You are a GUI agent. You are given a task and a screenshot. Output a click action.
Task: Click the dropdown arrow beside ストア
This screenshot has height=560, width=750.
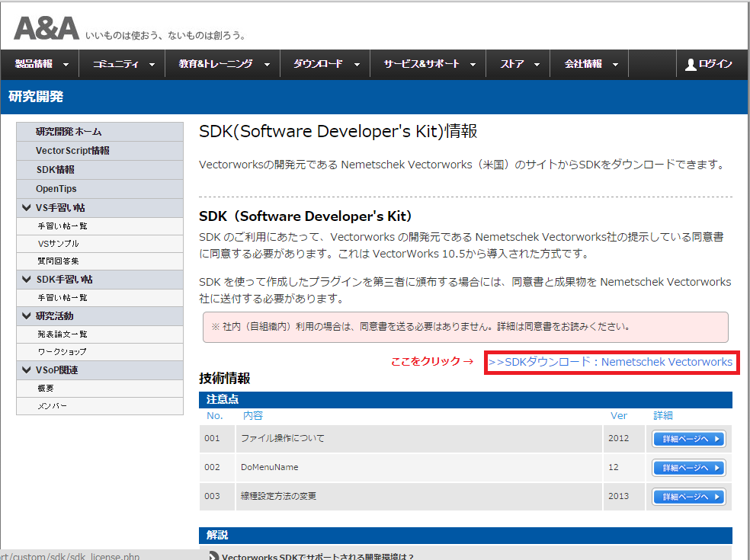click(537, 65)
